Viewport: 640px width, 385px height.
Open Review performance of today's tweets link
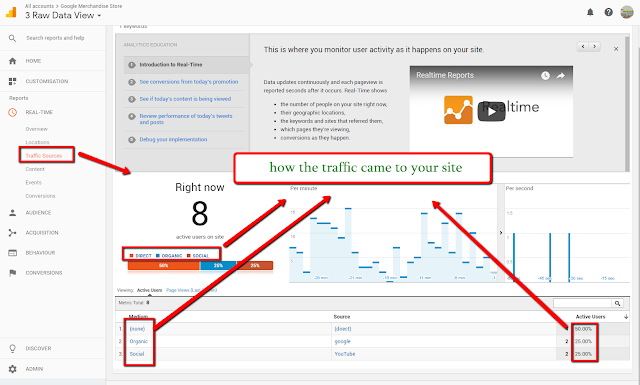coord(186,119)
